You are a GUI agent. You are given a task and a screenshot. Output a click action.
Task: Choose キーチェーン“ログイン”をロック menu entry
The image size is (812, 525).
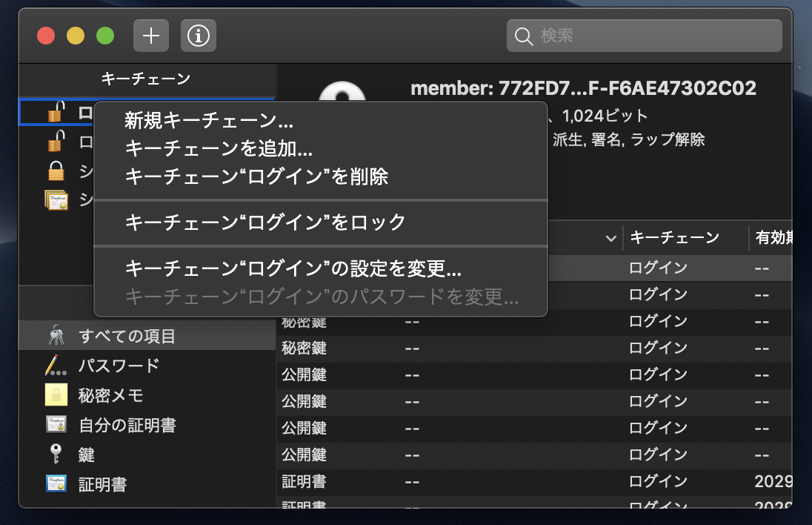pos(321,222)
